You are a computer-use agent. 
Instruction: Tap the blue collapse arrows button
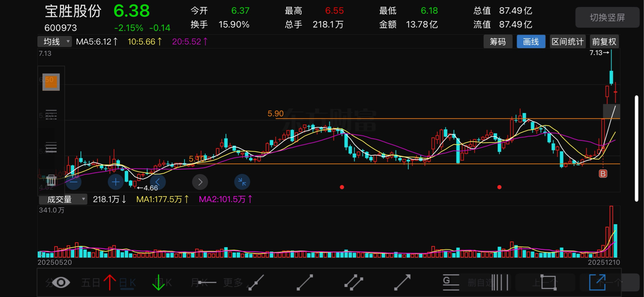242,182
